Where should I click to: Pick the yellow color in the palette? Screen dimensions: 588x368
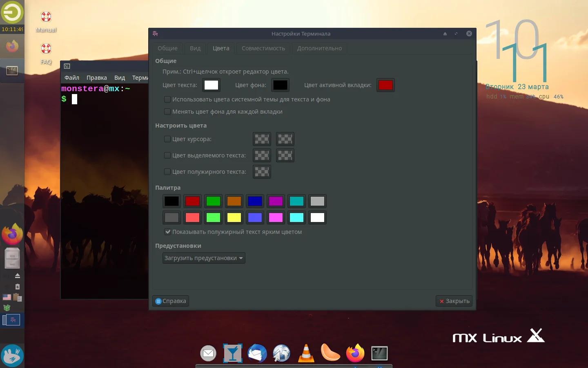pos(234,218)
